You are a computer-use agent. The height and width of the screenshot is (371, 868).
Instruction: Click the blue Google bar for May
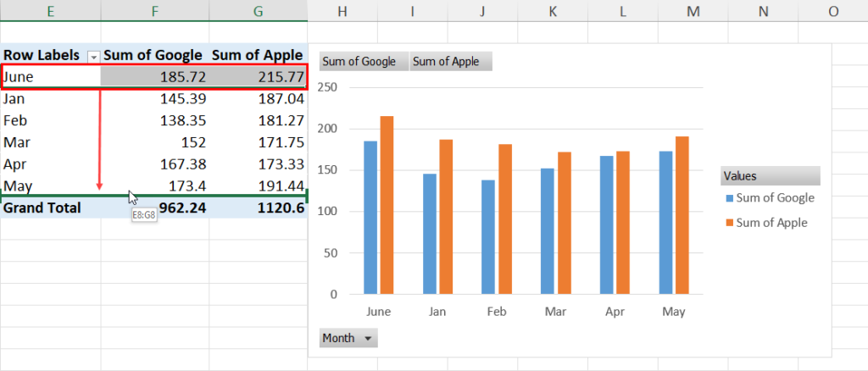[666, 223]
